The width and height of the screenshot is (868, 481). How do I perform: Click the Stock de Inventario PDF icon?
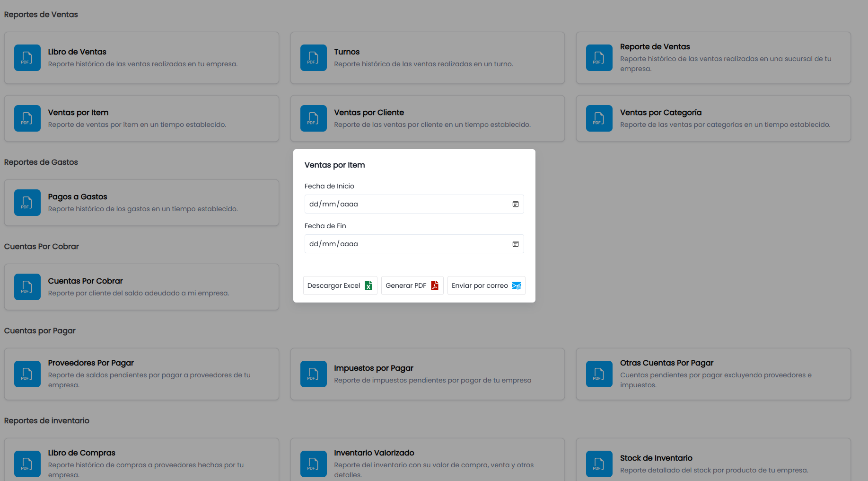pos(599,464)
